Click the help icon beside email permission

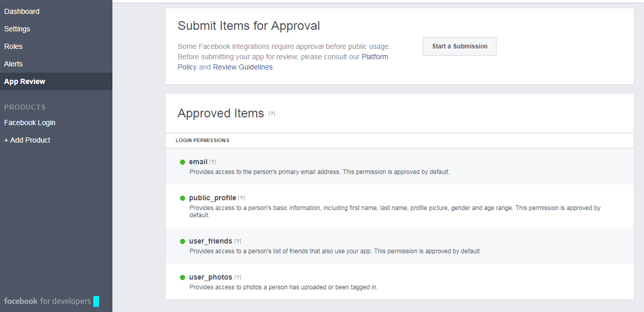(x=212, y=162)
